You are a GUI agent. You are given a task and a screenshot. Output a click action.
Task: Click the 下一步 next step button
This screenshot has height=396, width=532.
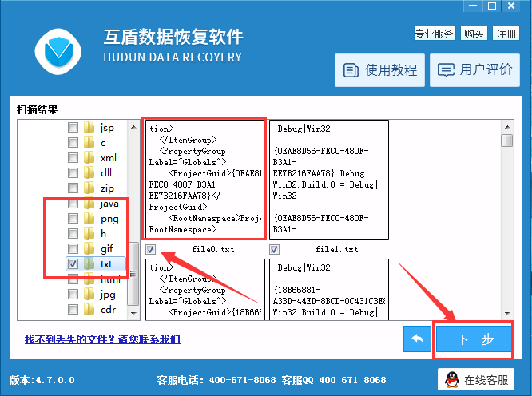474,339
